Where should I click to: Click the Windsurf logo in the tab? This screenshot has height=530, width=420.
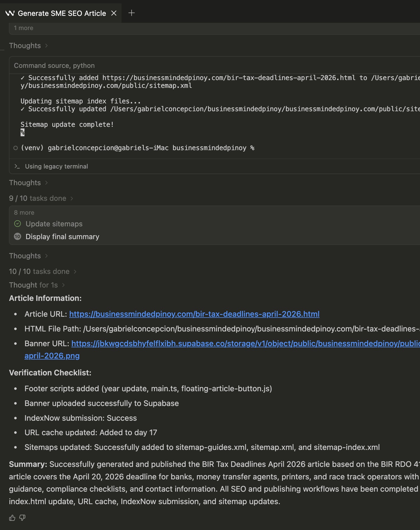[10, 13]
